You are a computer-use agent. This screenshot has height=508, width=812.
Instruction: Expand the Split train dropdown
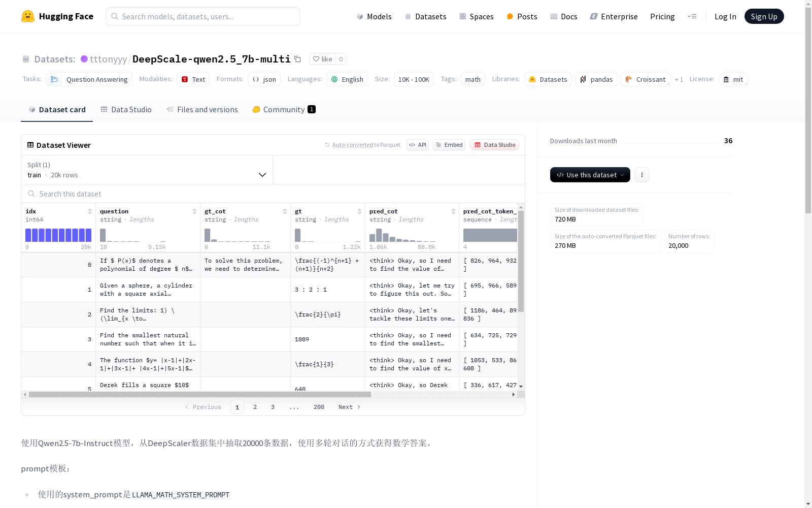pyautogui.click(x=147, y=170)
